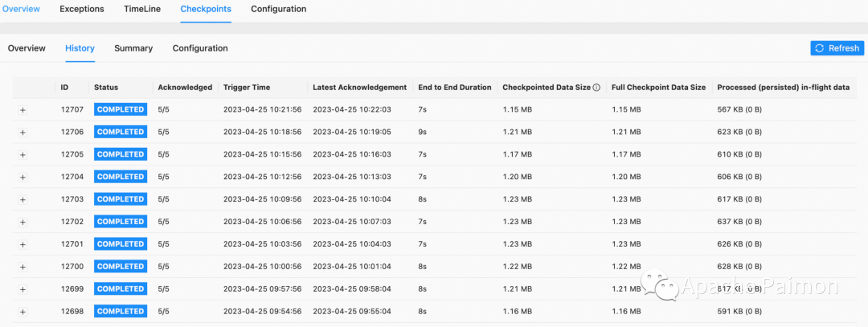Click COMPLETED badge for checkpoint 12704
The width and height of the screenshot is (868, 327).
[121, 177]
